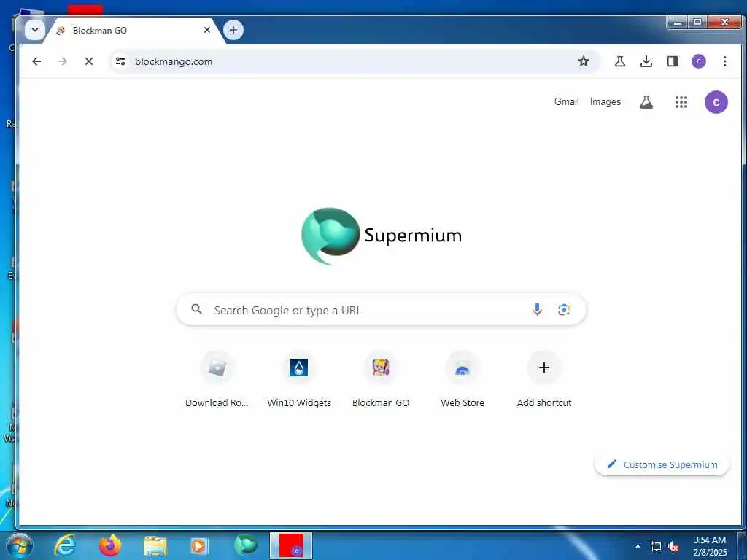
Task: Minimize the browser window
Action: [x=678, y=23]
